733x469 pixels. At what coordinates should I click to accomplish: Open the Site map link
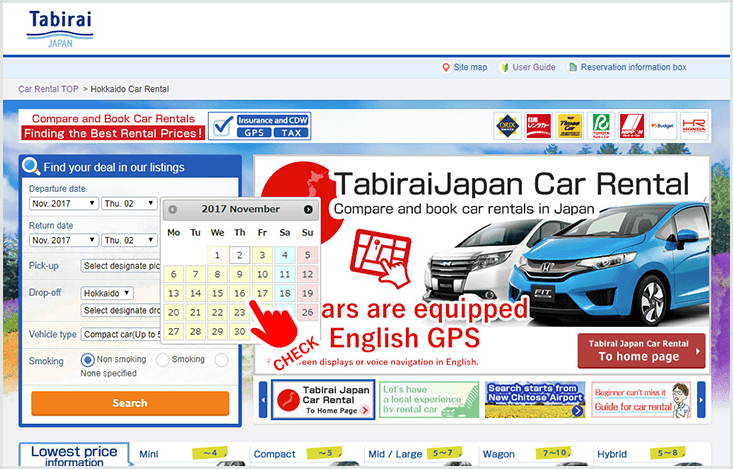pyautogui.click(x=470, y=67)
